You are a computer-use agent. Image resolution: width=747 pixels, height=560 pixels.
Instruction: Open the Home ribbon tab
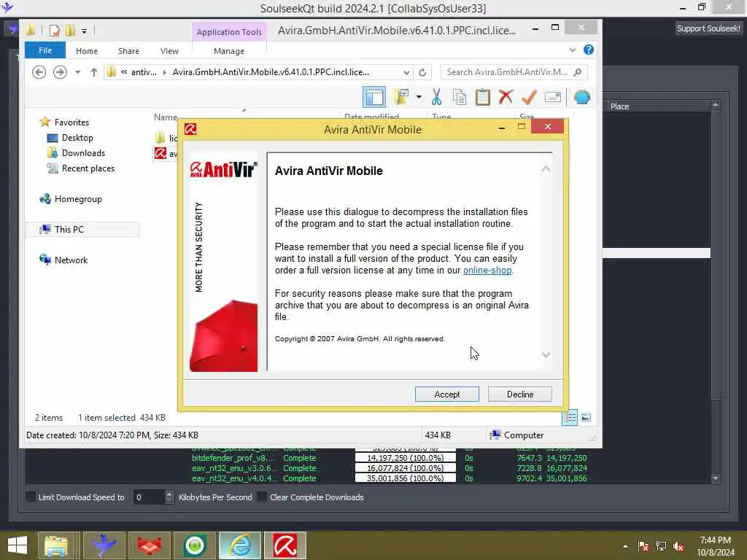[x=87, y=51]
